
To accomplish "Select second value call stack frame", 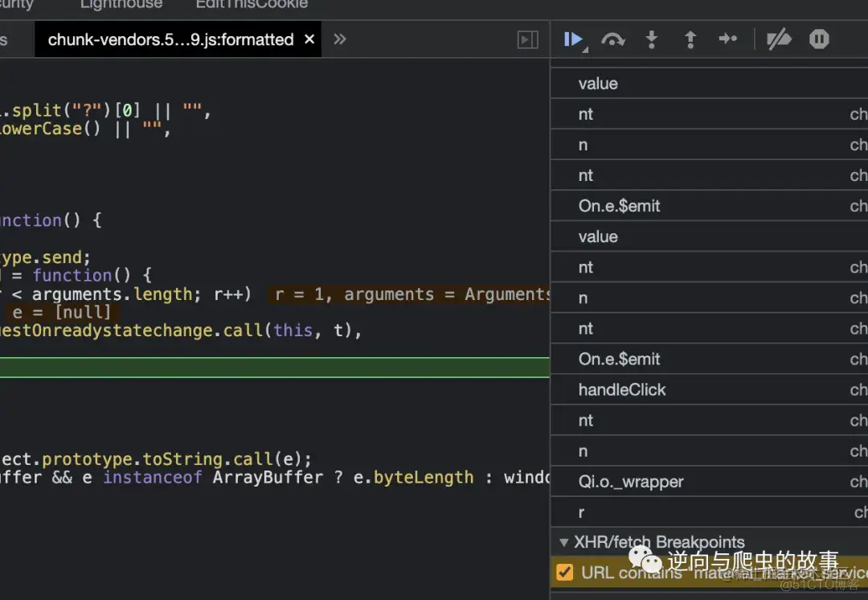I will point(709,236).
